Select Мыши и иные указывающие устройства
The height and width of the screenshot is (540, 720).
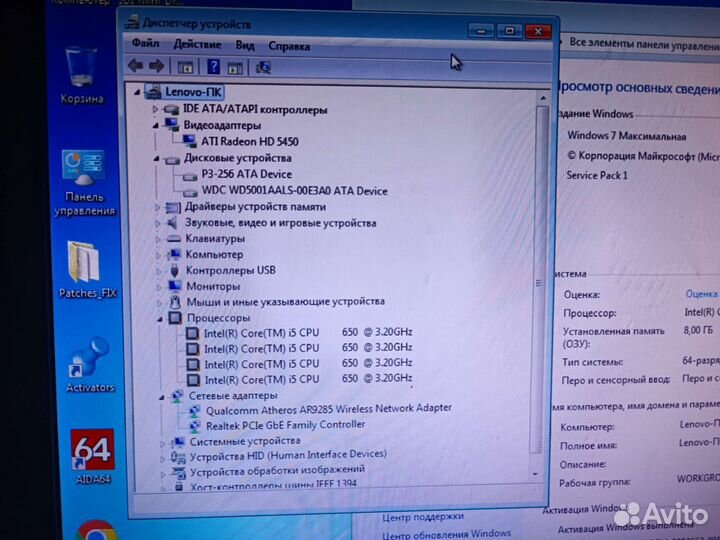coord(286,302)
